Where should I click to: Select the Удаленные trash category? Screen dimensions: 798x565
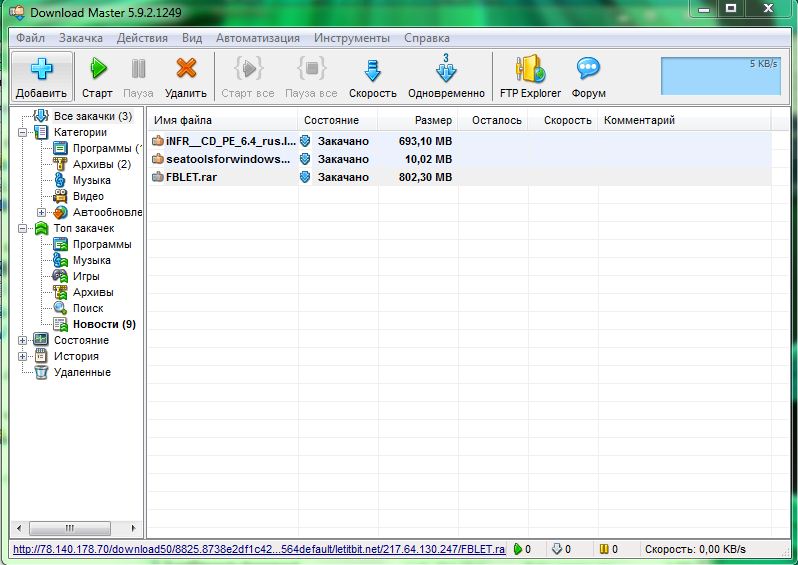(x=82, y=372)
